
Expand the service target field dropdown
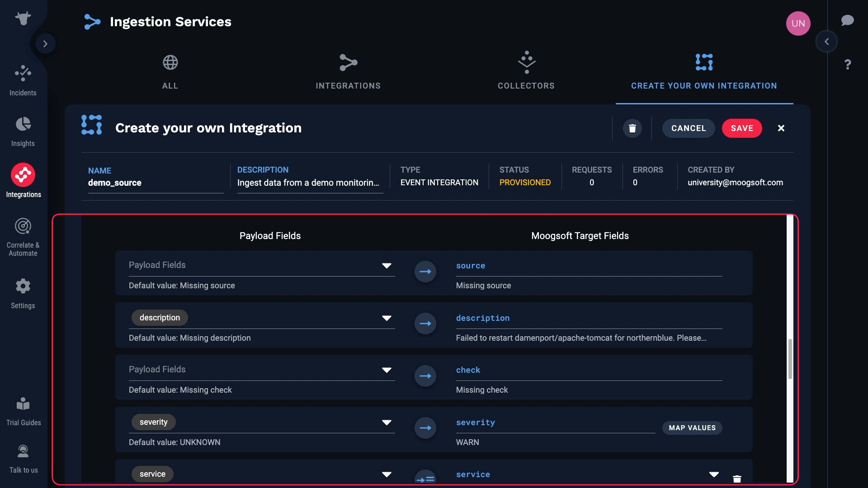[x=714, y=474]
